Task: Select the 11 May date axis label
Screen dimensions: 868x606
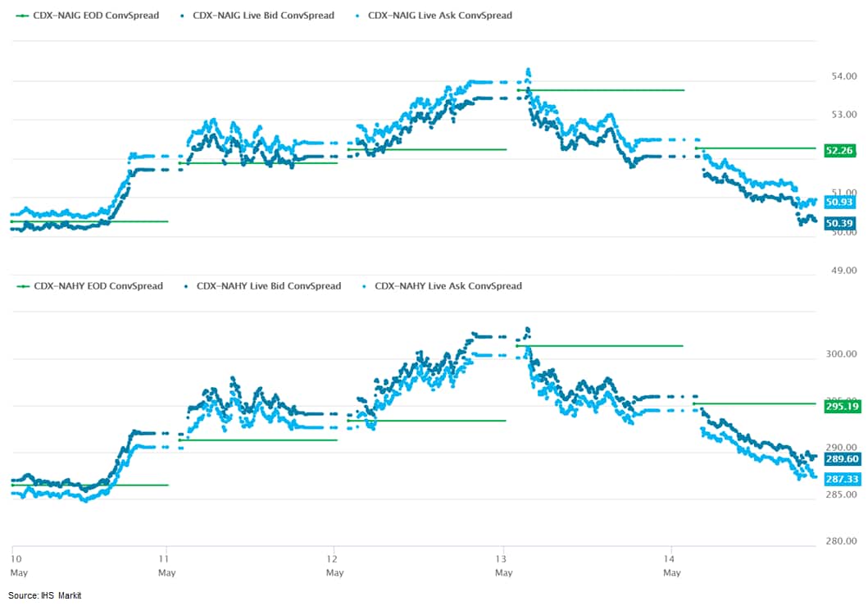Action: click(x=166, y=566)
